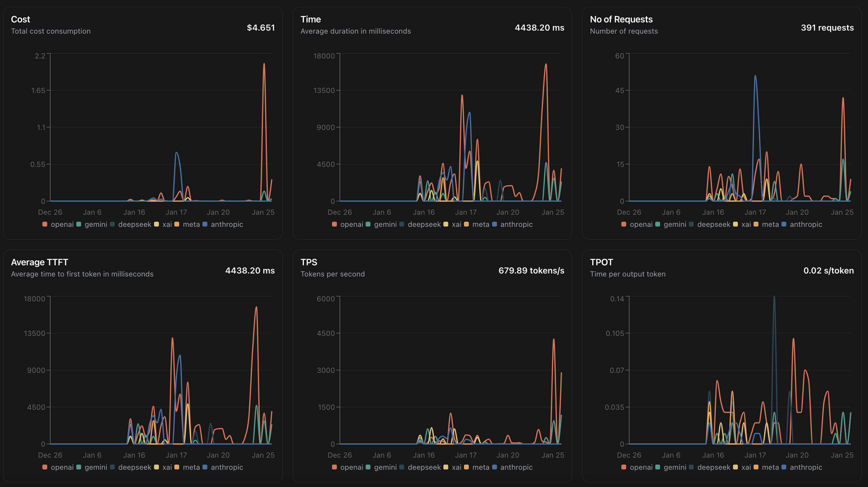Image resolution: width=868 pixels, height=487 pixels.
Task: Click anthropic legend label in TPS chart
Action: point(517,467)
